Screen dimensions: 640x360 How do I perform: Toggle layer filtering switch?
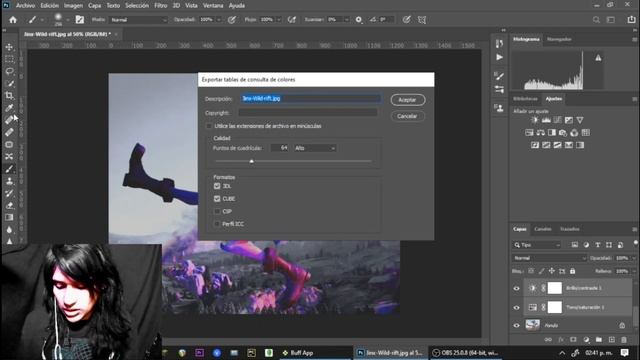pyautogui.click(x=636, y=244)
